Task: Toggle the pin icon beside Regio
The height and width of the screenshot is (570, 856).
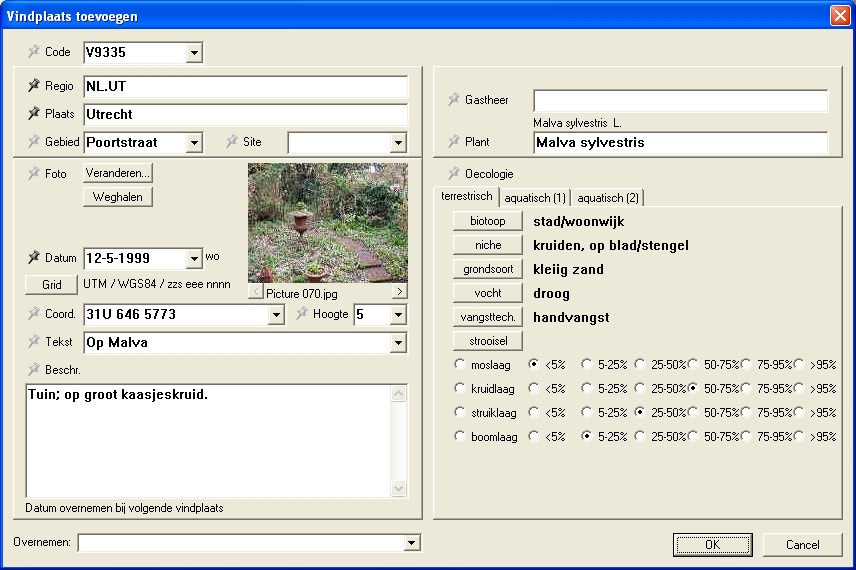Action: coord(34,86)
